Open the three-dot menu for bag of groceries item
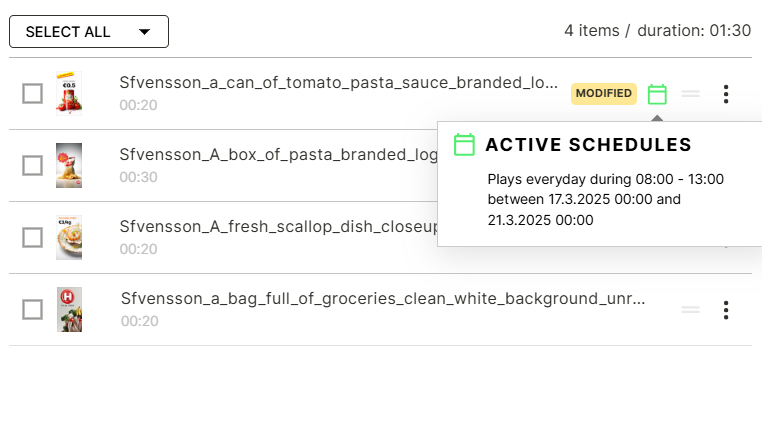The width and height of the screenshot is (762, 426). click(726, 310)
